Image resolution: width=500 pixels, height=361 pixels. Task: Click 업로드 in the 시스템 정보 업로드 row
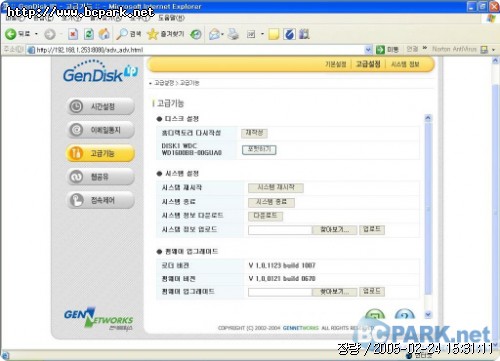pyautogui.click(x=372, y=229)
